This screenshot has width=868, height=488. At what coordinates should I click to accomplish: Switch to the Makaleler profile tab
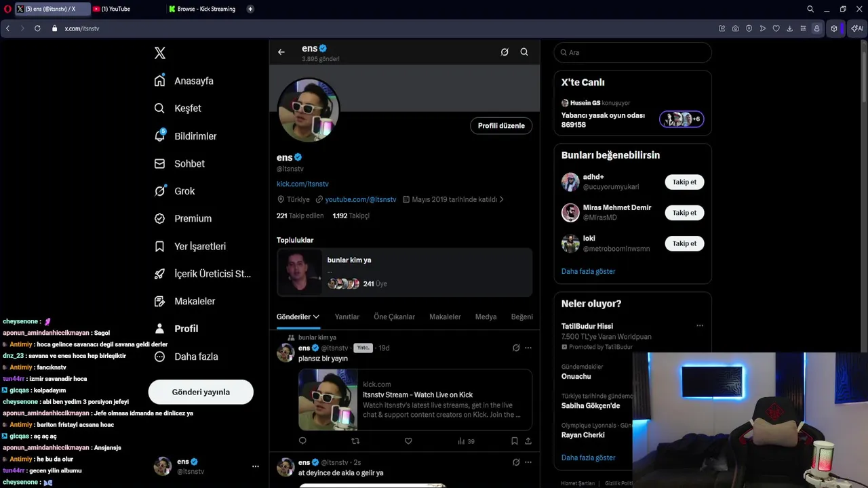[445, 317]
